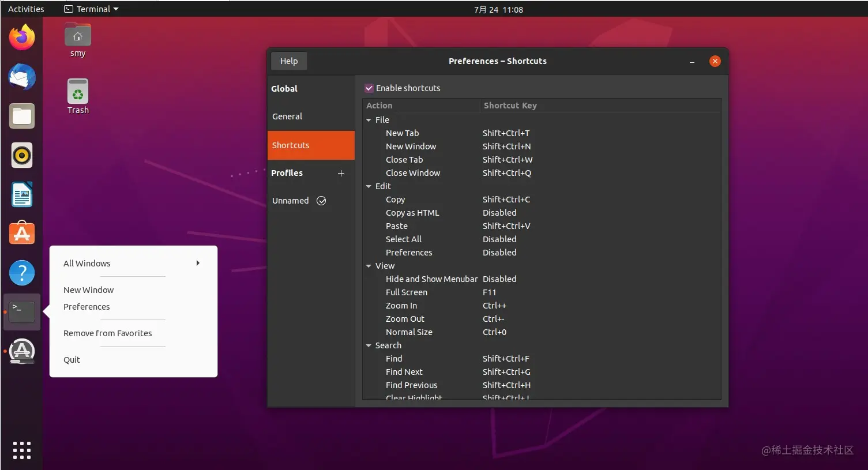This screenshot has height=470, width=868.
Task: Click Shift+Ctrl+F shortcut for Find
Action: click(x=506, y=359)
